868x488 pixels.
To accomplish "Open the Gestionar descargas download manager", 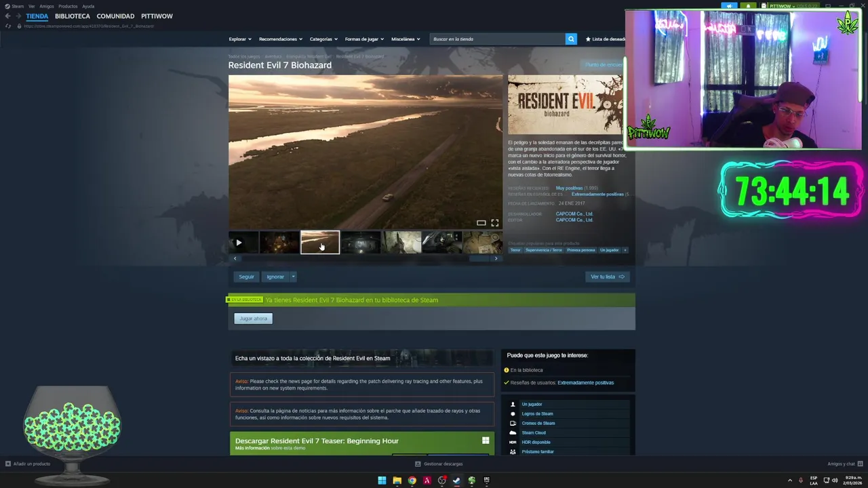I will [439, 464].
